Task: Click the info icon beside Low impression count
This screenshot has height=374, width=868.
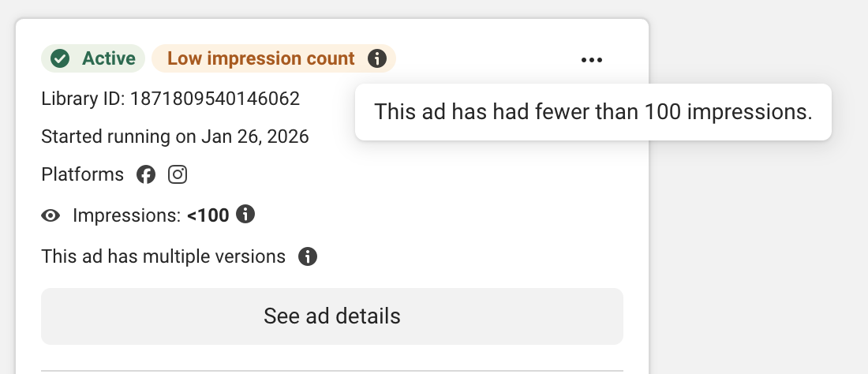Action: point(377,58)
